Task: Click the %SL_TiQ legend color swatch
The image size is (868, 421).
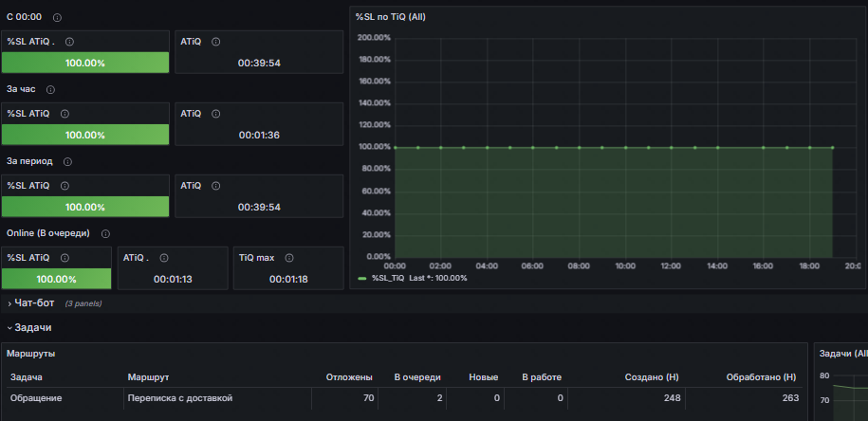Action: point(362,278)
